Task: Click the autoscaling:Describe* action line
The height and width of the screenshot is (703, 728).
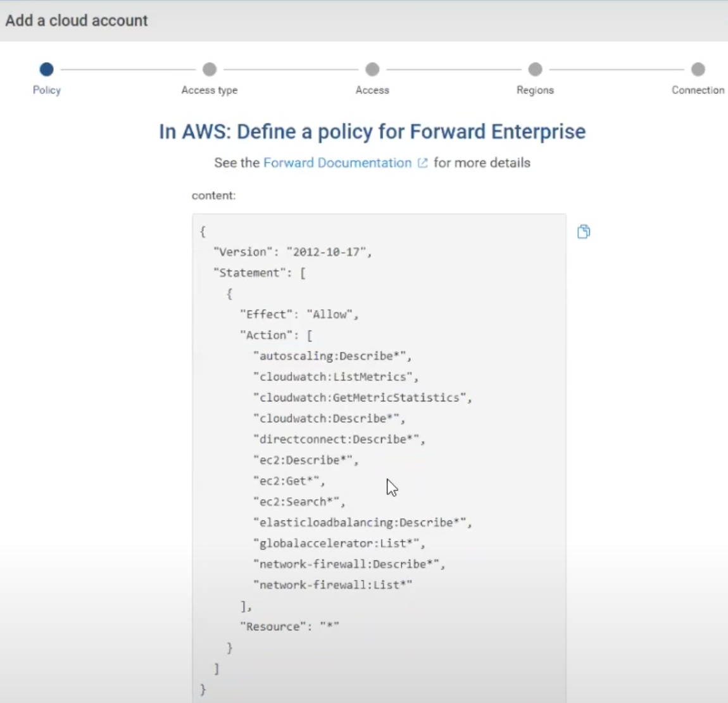Action: pos(332,356)
